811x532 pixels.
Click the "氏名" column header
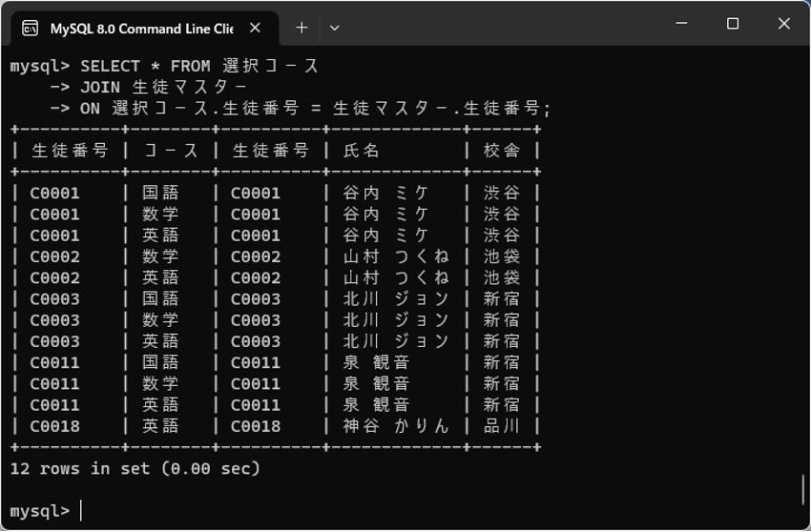tap(362, 151)
